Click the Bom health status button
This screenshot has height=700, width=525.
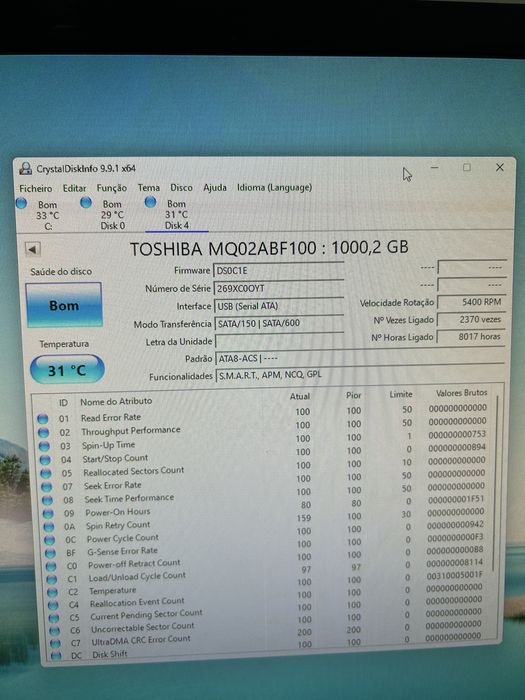pyautogui.click(x=64, y=305)
